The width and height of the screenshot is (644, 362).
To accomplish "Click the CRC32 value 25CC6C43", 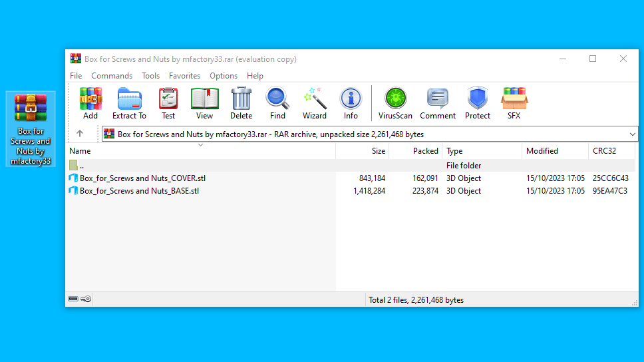I will 610,178.
